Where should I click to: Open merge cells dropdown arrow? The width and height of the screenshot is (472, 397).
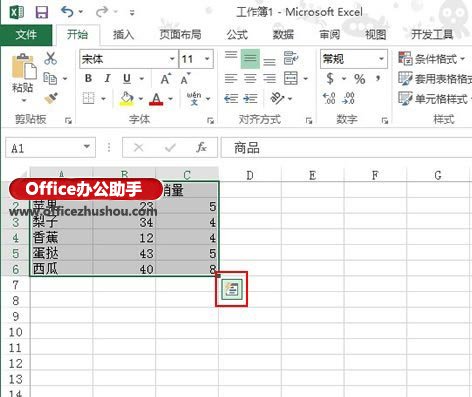tap(306, 79)
